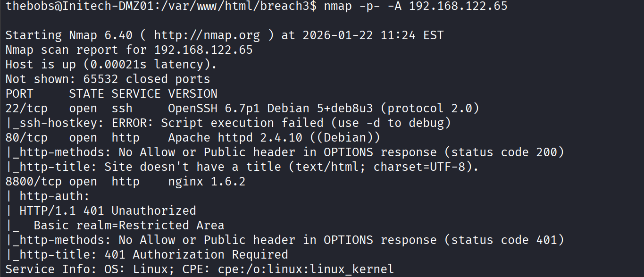Select the 80/tcp port entry
This screenshot has height=277, width=644.
point(26,138)
